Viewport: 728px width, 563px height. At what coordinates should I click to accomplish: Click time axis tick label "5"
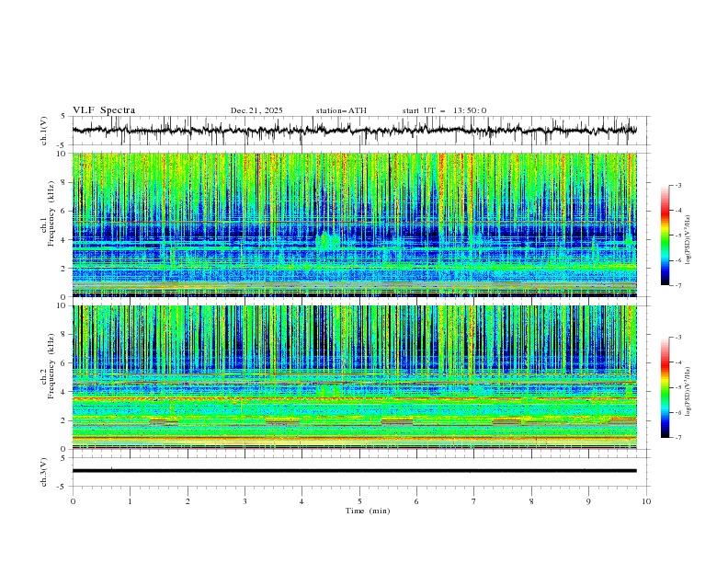pos(359,501)
